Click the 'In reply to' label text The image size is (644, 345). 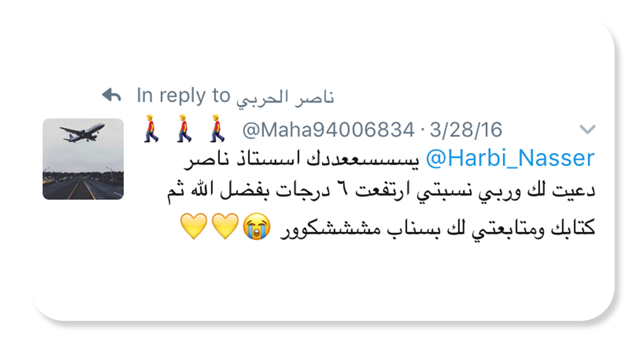pos(184,95)
